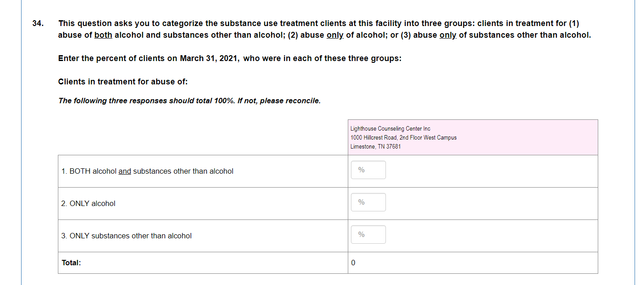Click the underlined word 'both' in the question

click(x=103, y=35)
